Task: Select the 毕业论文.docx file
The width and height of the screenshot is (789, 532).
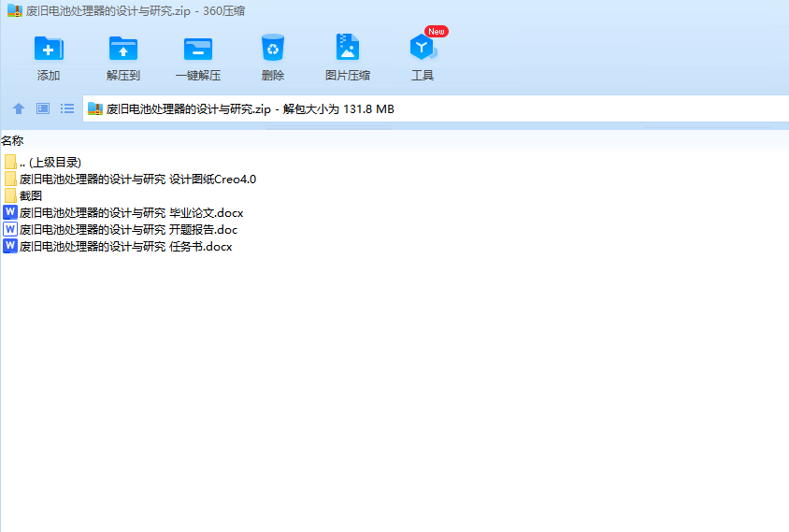Action: (x=123, y=213)
